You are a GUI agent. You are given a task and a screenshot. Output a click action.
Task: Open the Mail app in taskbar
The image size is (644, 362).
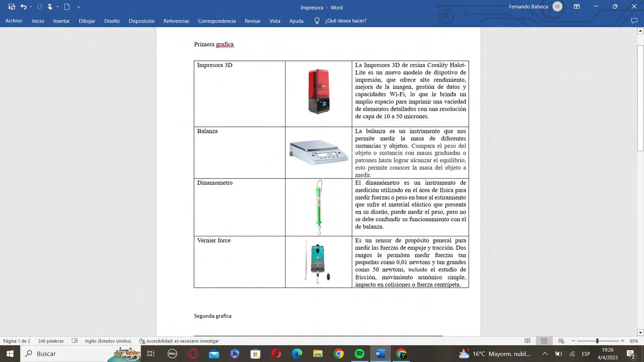click(214, 354)
